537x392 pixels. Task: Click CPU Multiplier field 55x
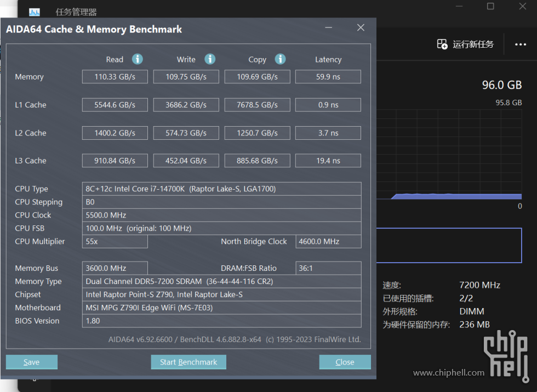115,242
